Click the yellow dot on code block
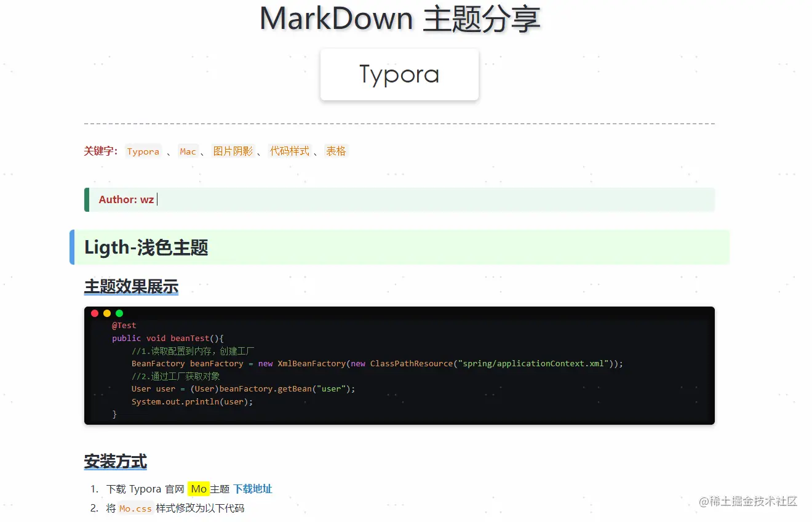This screenshot has height=522, width=812. click(107, 313)
